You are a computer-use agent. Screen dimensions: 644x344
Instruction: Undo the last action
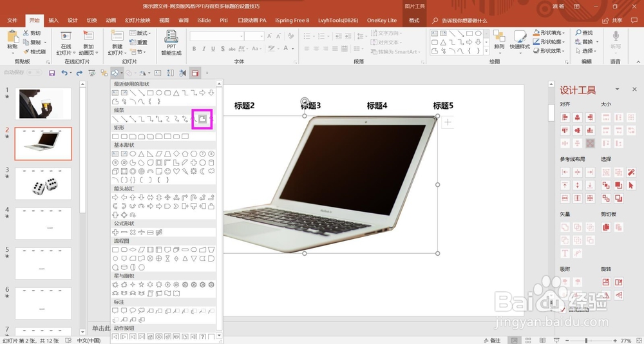[x=64, y=73]
